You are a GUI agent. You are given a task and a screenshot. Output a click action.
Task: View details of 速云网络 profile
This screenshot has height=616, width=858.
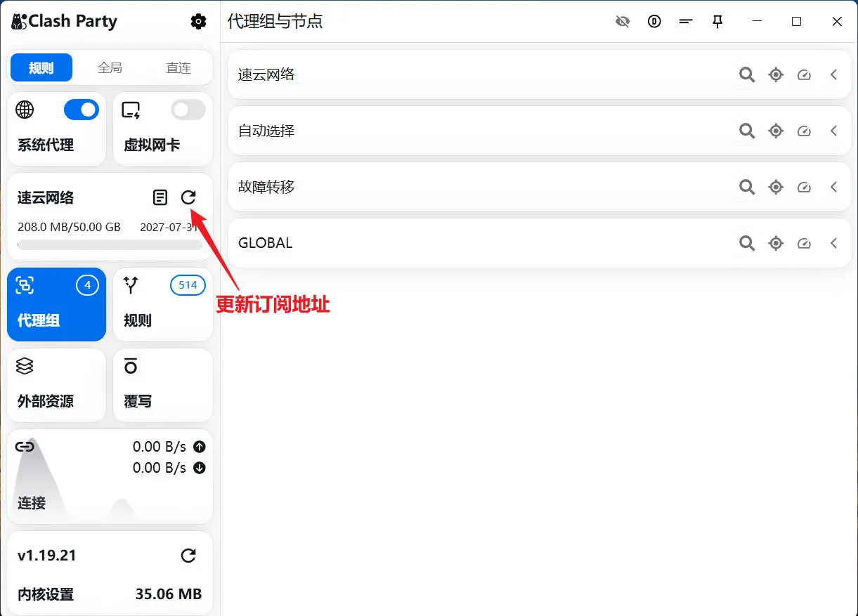point(160,197)
